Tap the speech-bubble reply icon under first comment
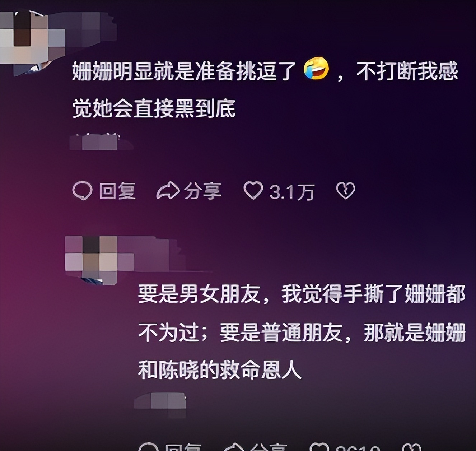 point(83,190)
